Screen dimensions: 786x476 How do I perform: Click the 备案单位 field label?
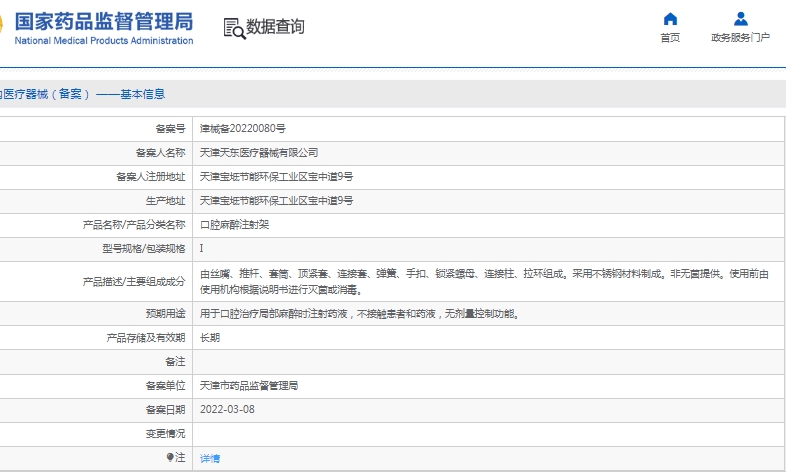pyautogui.click(x=165, y=386)
